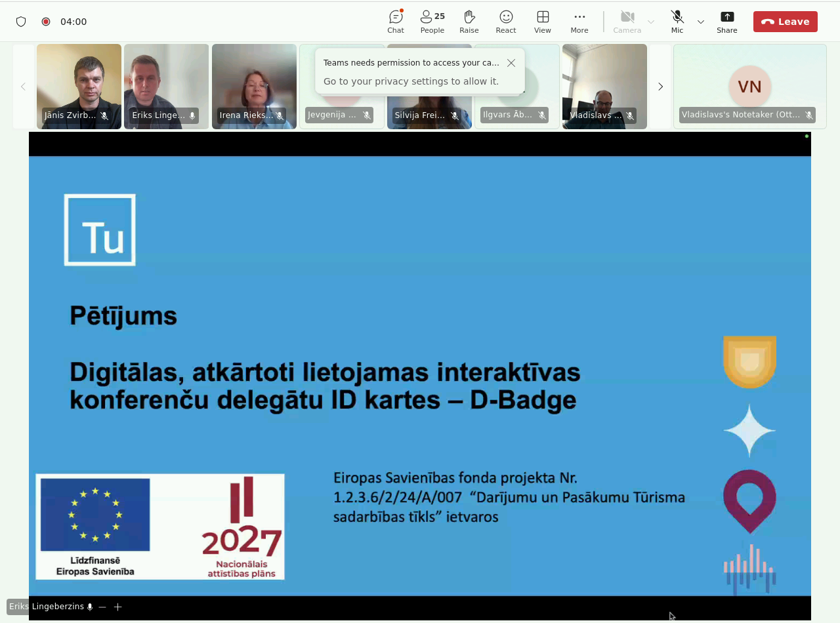Zoom in shared content with plus button
The height and width of the screenshot is (623, 840).
(x=118, y=607)
